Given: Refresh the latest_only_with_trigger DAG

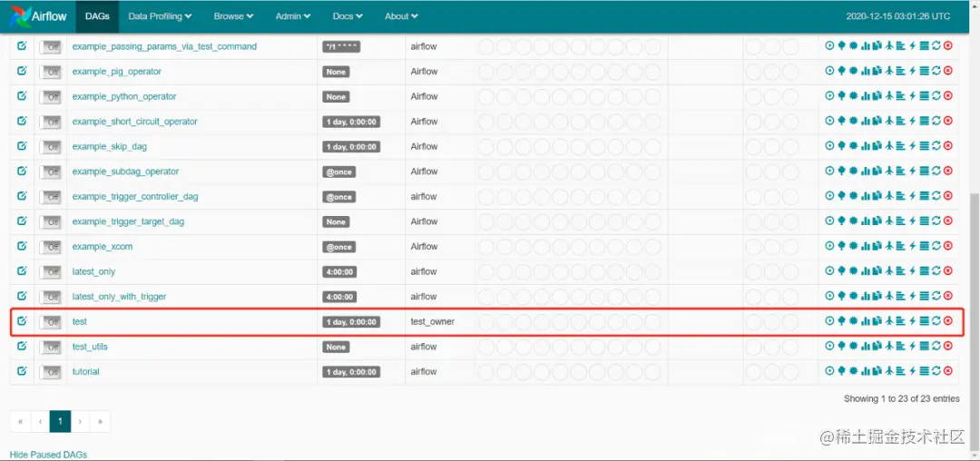Looking at the screenshot, I should coord(936,296).
